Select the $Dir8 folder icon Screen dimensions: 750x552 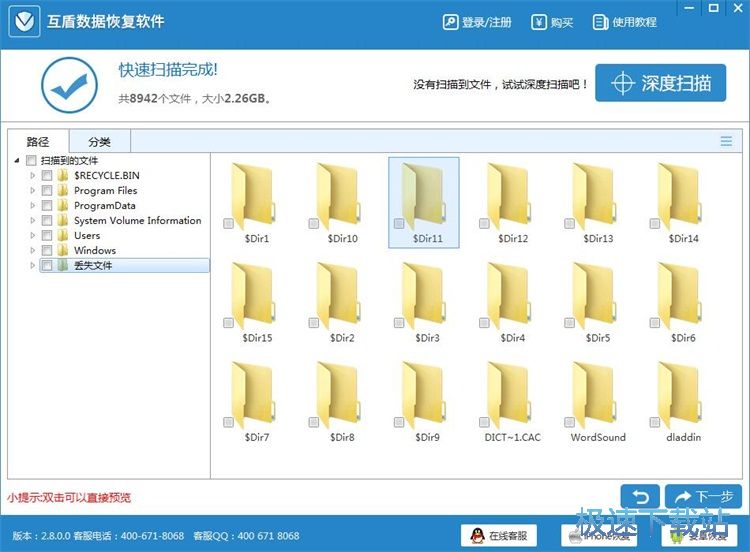[x=338, y=395]
